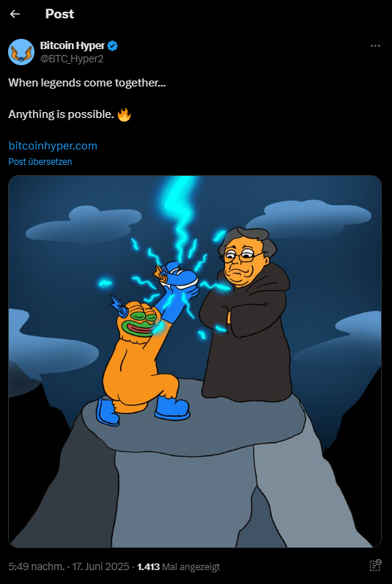Click the 'Post' page heading

click(x=59, y=14)
